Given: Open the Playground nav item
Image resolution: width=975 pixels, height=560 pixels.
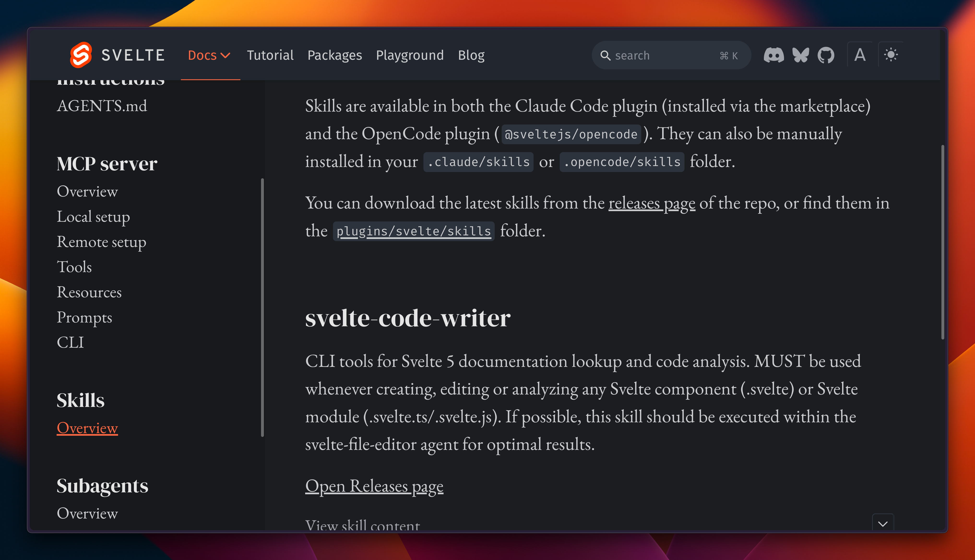Looking at the screenshot, I should pyautogui.click(x=410, y=55).
